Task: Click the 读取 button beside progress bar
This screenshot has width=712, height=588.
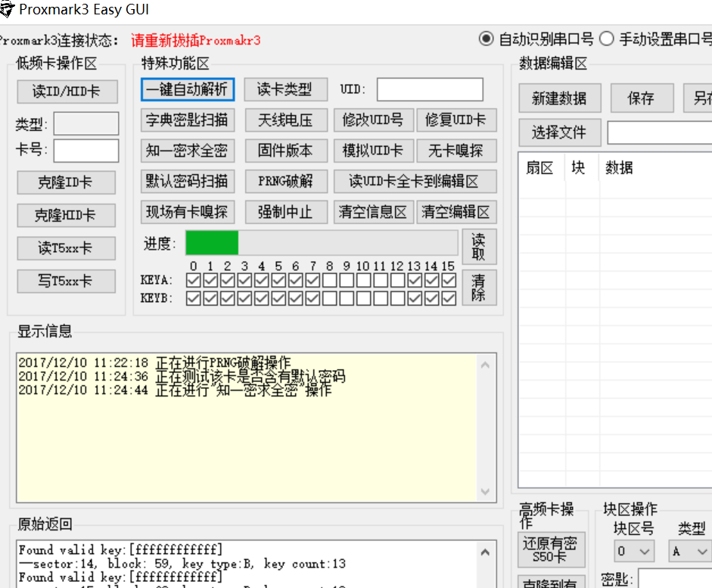Action: (479, 247)
